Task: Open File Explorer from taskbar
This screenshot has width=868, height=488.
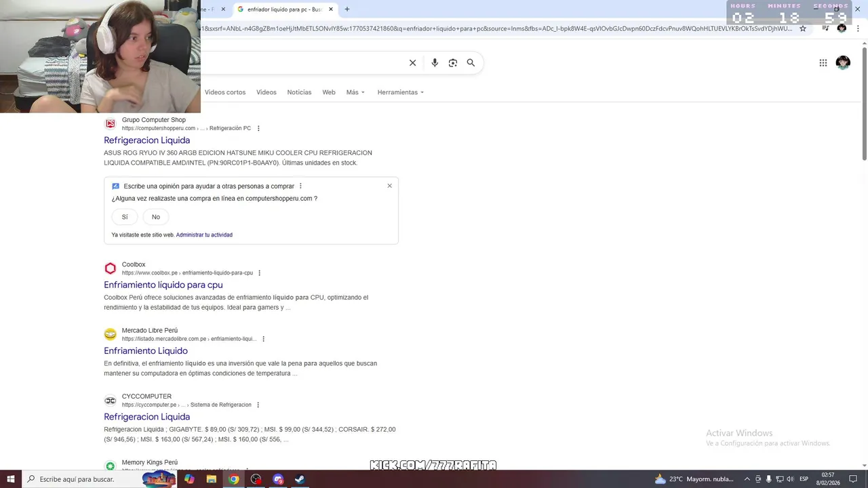Action: pyautogui.click(x=212, y=479)
